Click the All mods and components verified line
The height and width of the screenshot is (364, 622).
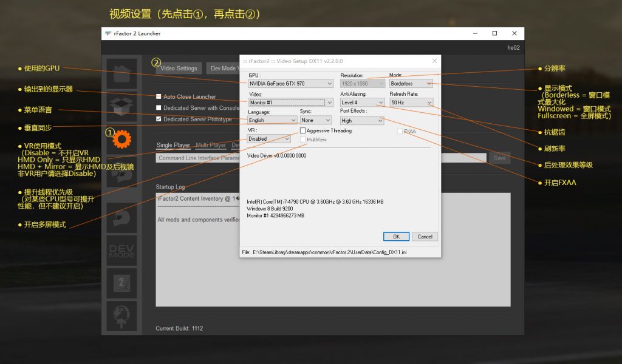click(199, 220)
